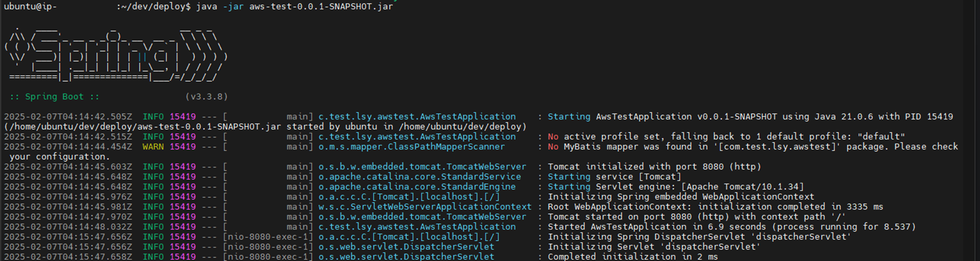The width and height of the screenshot is (980, 261).
Task: Click timestamp '2025-02-07T04:14:48.032Z'
Action: pyautogui.click(x=68, y=227)
